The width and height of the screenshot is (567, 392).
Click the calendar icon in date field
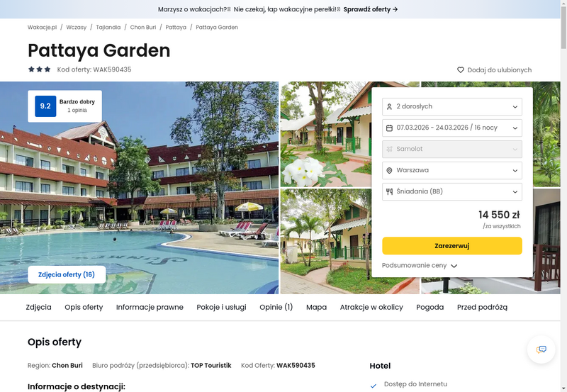(389, 128)
